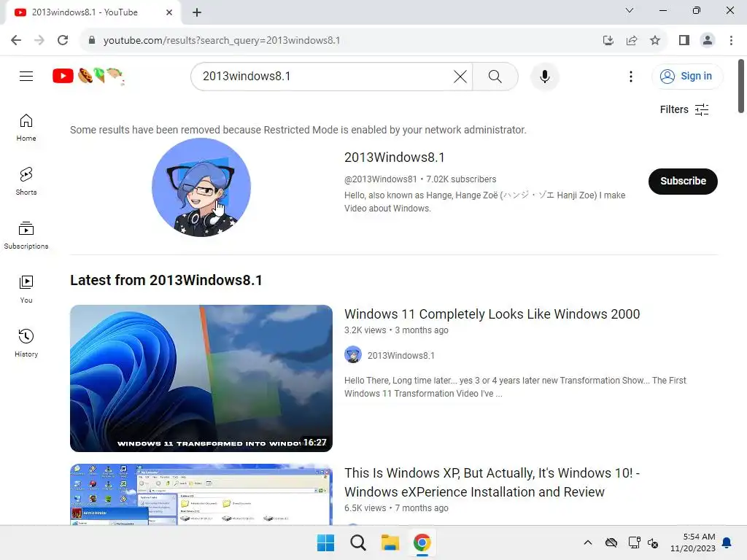This screenshot has width=747, height=560.
Task: Go back with the browser back arrow
Action: (16, 40)
